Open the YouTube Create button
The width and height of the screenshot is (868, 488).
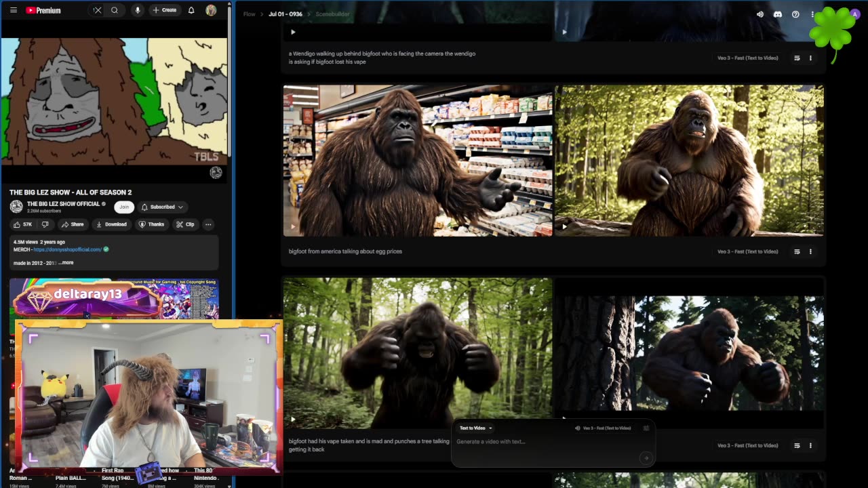point(165,10)
